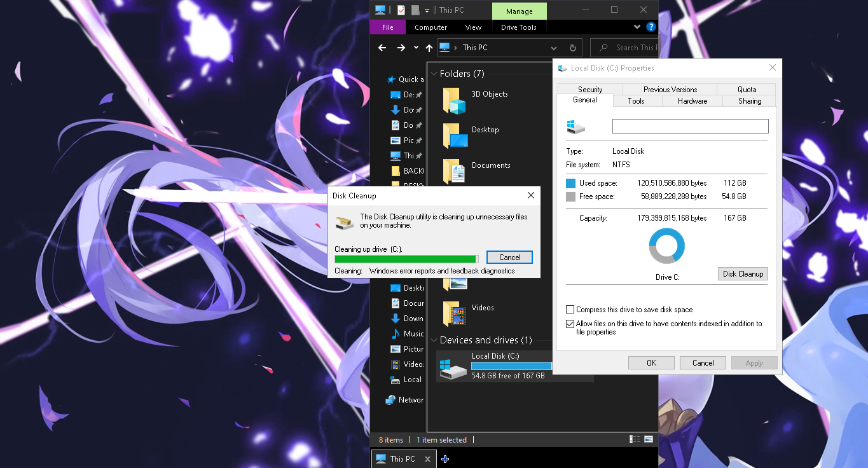Click the 1 item selected status text
The height and width of the screenshot is (468, 868).
pyautogui.click(x=442, y=440)
